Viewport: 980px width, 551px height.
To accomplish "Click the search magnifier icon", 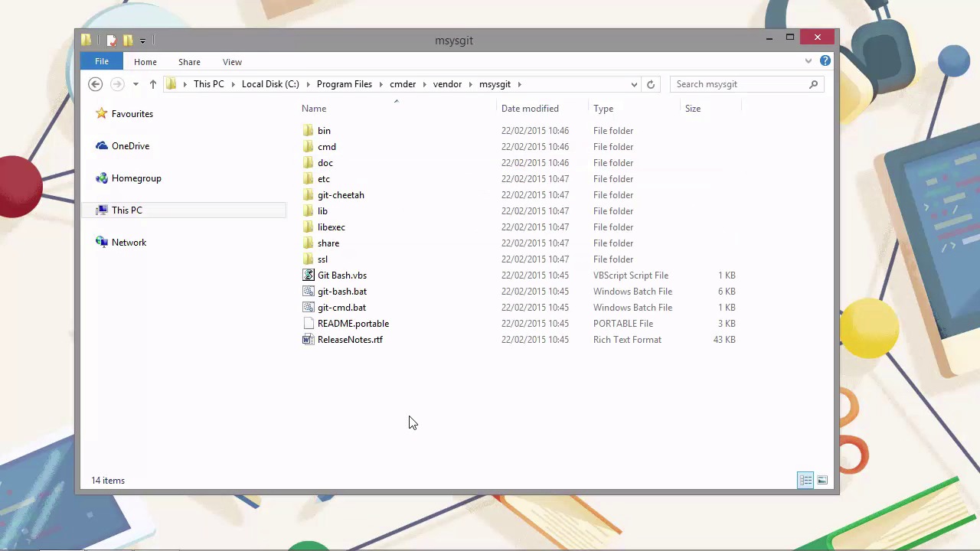I will point(814,84).
